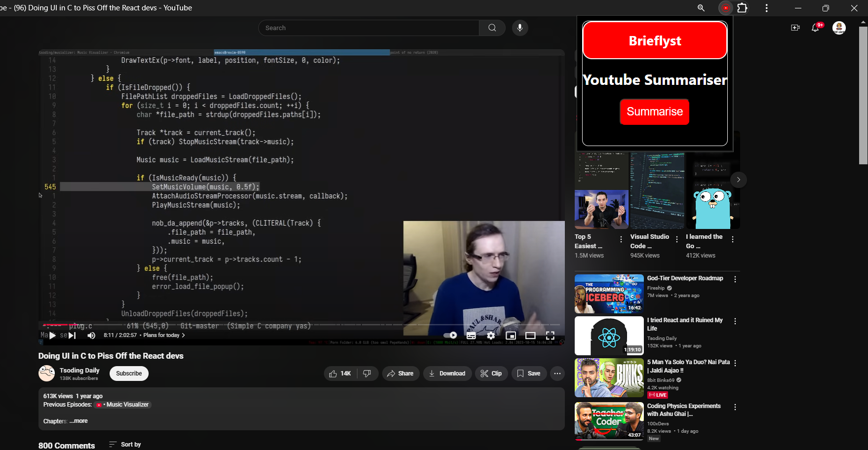Click the Tsoding Daily channel name under title
868x450 pixels.
79,370
